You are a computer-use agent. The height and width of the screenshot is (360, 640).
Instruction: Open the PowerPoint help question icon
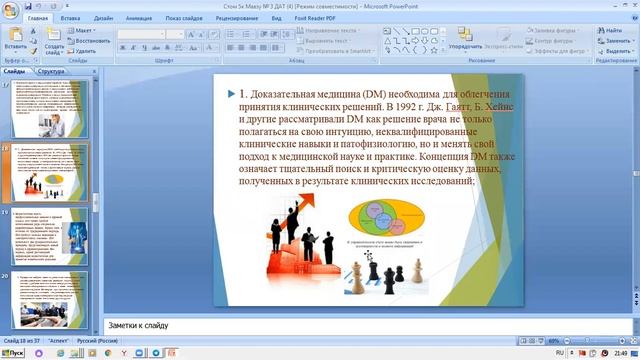635,18
